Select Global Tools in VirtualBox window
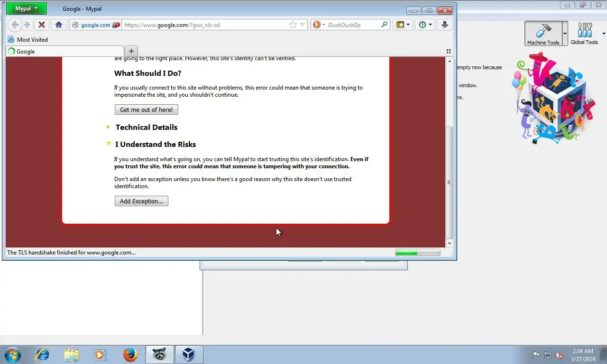 [584, 33]
